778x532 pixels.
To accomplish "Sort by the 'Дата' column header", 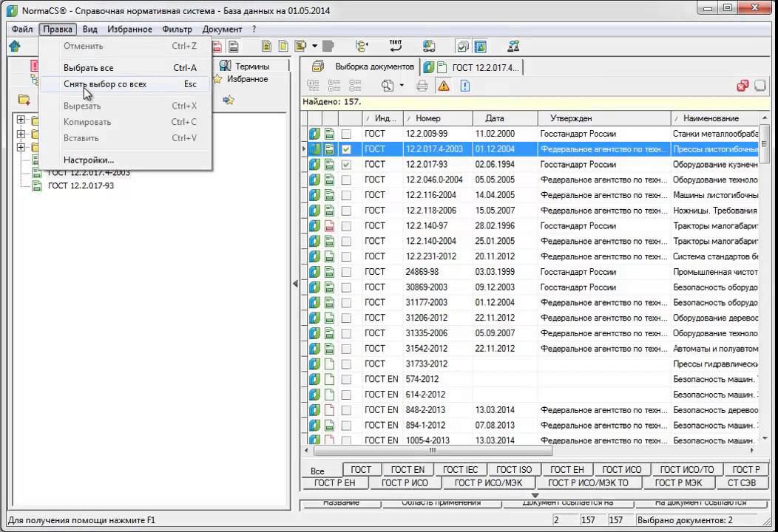I will (x=494, y=118).
